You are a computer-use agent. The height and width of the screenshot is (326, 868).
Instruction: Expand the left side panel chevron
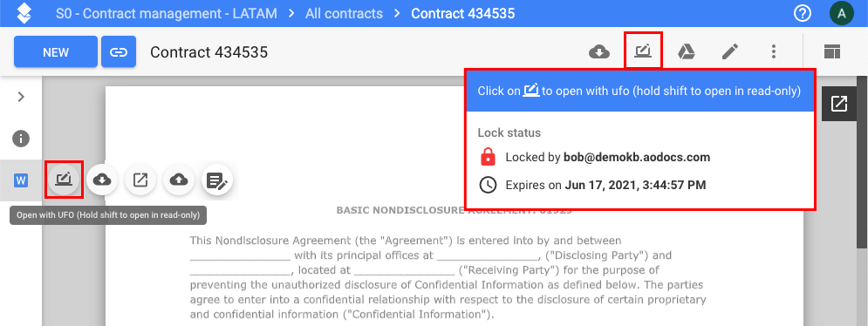(21, 97)
